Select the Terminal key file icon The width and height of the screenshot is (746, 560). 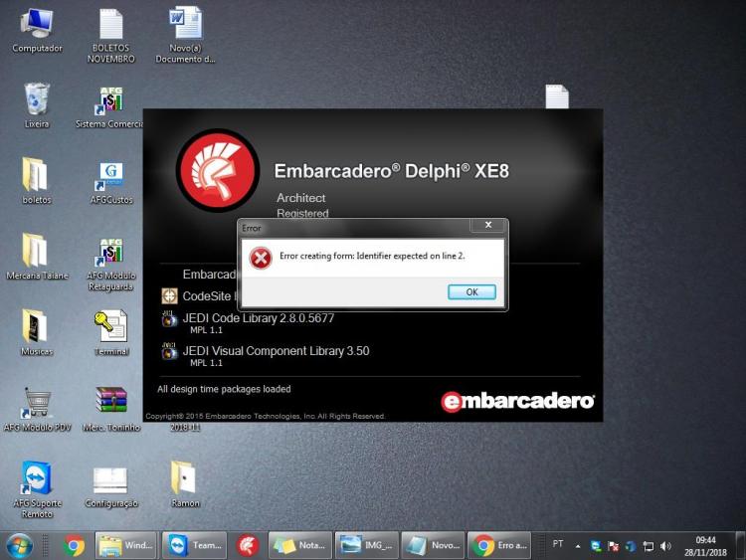click(111, 332)
